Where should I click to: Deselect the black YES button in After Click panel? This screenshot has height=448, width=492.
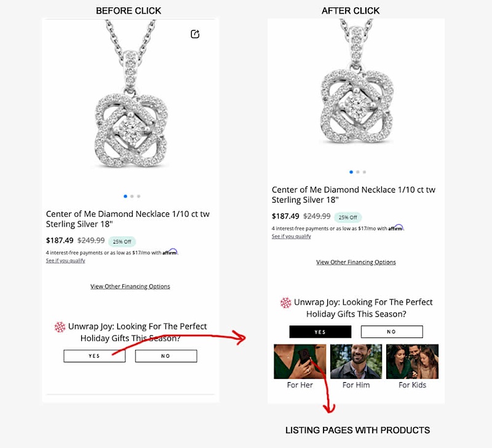[320, 332]
